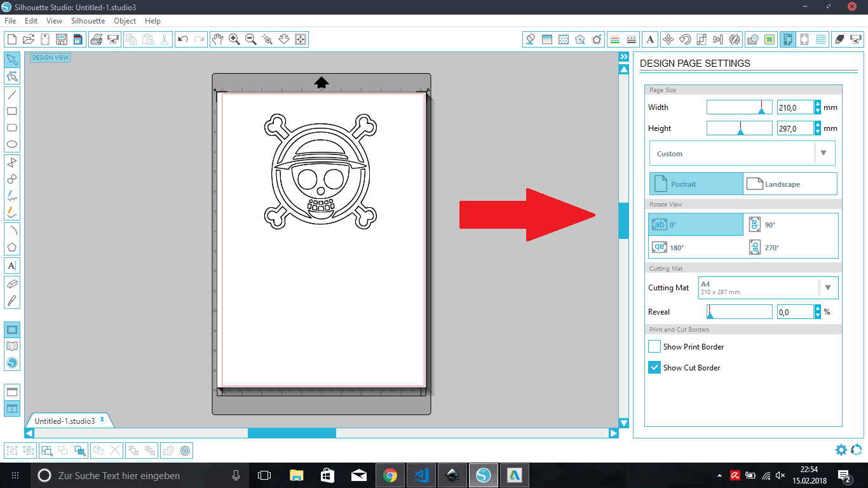Open the Fill Pattern panel
Image resolution: width=868 pixels, height=488 pixels.
click(x=564, y=39)
